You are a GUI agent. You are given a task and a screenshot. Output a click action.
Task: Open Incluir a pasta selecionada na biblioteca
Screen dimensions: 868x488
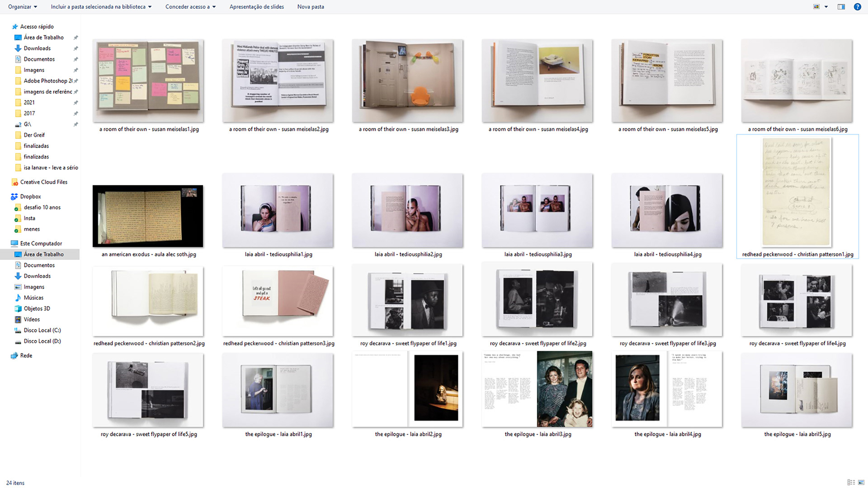coord(101,7)
